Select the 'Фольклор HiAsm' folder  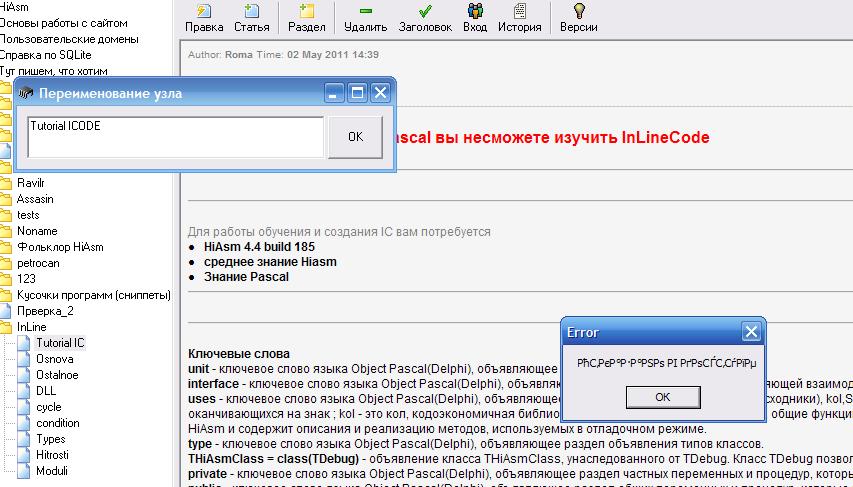pyautogui.click(x=59, y=247)
